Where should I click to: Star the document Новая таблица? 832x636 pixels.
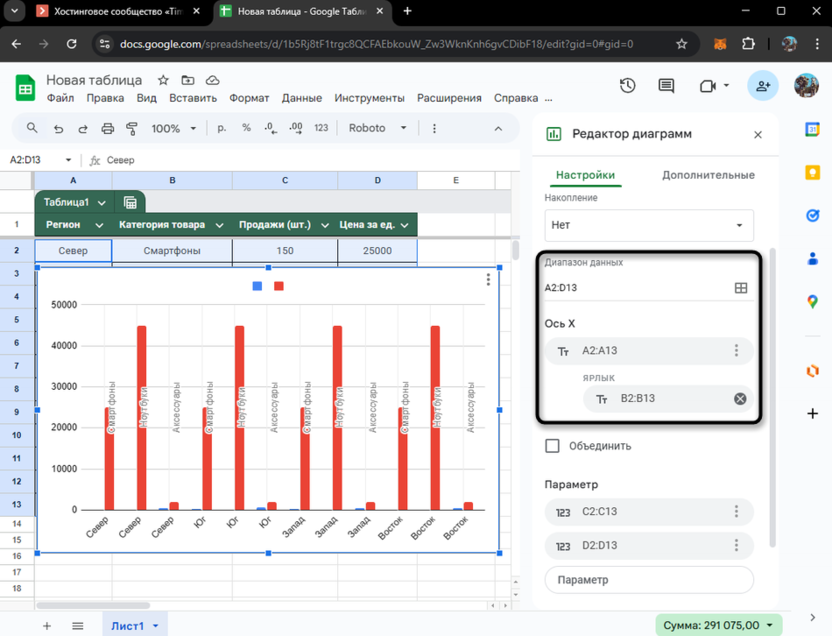(x=163, y=80)
